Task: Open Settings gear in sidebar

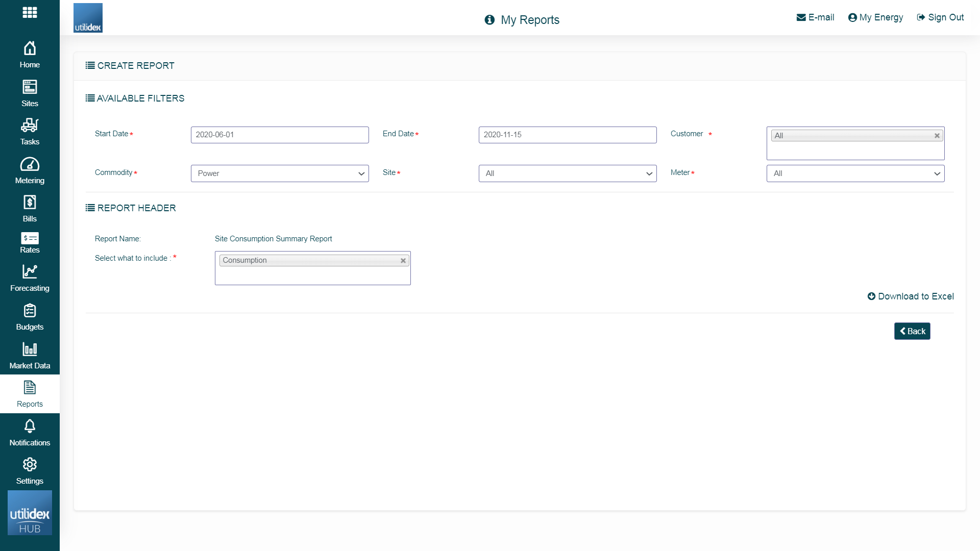Action: pos(30,471)
